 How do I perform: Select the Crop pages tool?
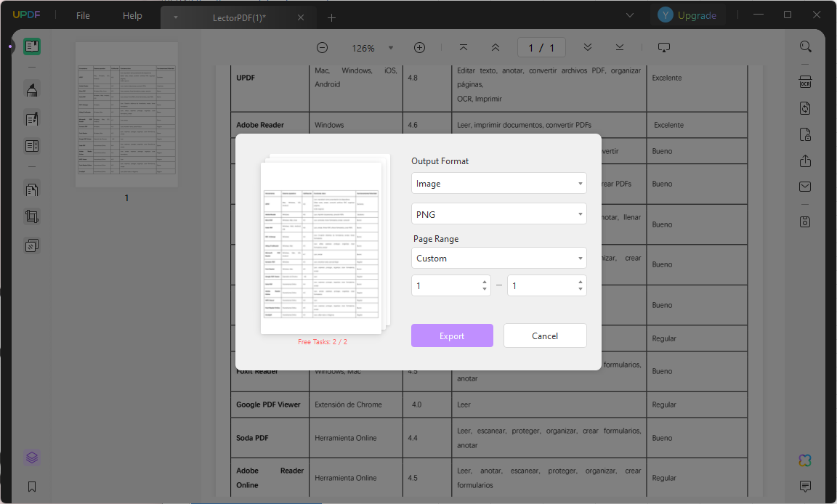coord(32,216)
